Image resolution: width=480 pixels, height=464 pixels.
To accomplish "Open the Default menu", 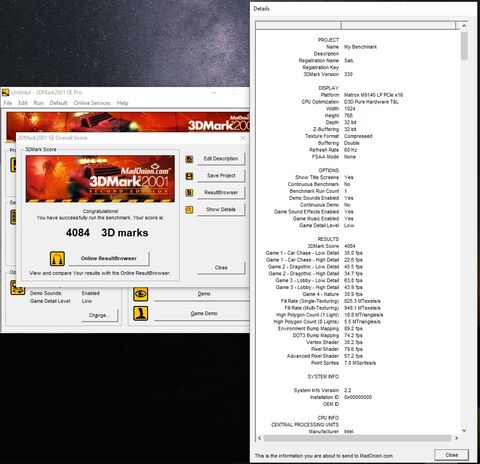I will point(59,103).
